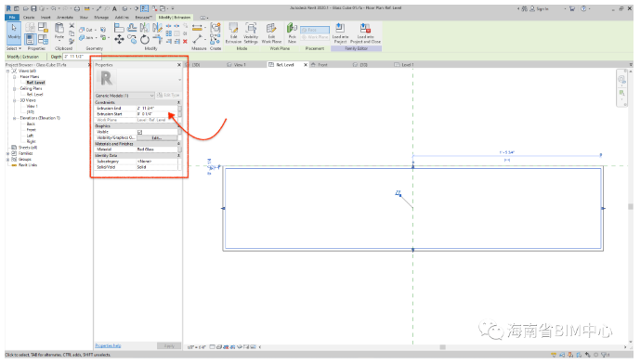Expand the Families tree node
This screenshot has width=640, height=364.
tap(7, 153)
